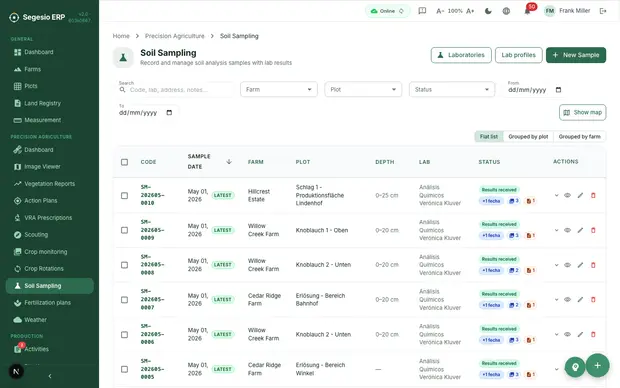The image size is (620, 388).
Task: Open the notifications bell
Action: 527,11
